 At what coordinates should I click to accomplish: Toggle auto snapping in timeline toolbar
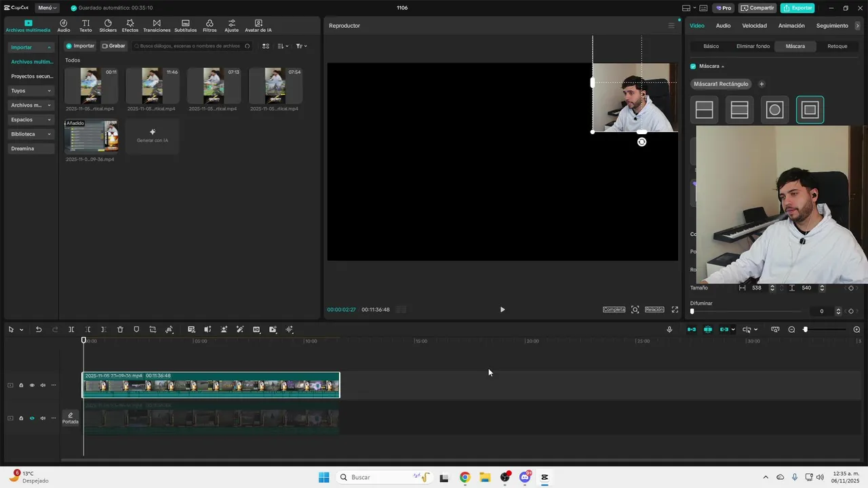pos(708,329)
